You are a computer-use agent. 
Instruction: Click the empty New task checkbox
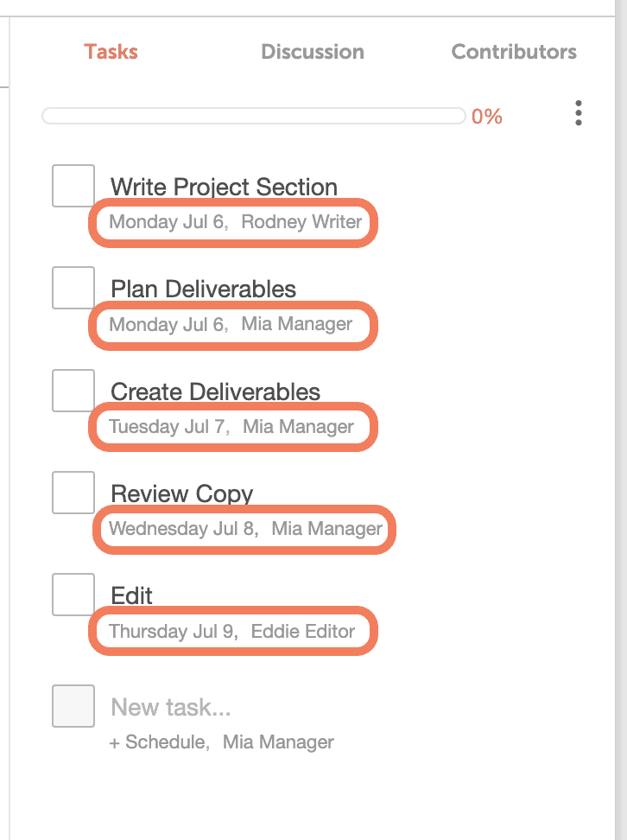pyautogui.click(x=73, y=705)
